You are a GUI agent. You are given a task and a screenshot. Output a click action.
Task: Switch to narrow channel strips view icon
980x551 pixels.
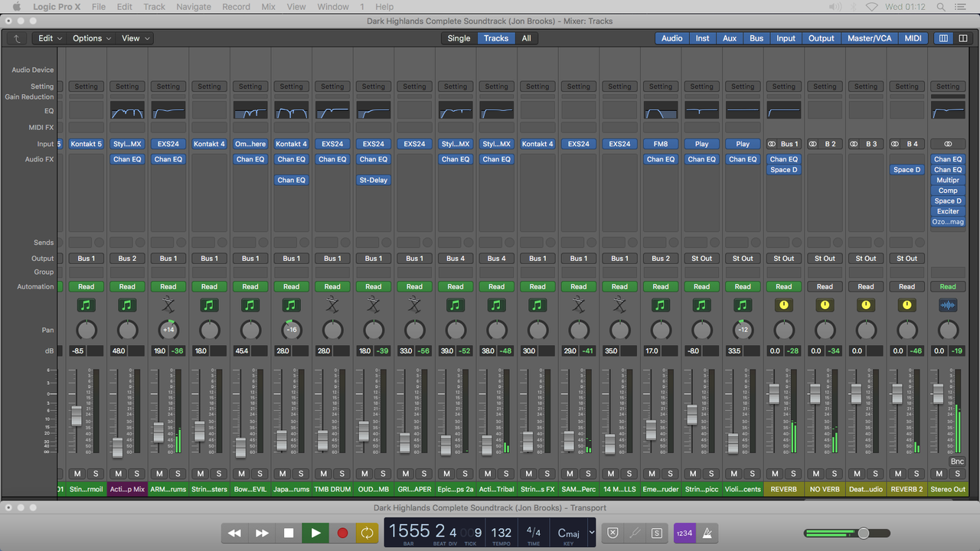coord(943,38)
